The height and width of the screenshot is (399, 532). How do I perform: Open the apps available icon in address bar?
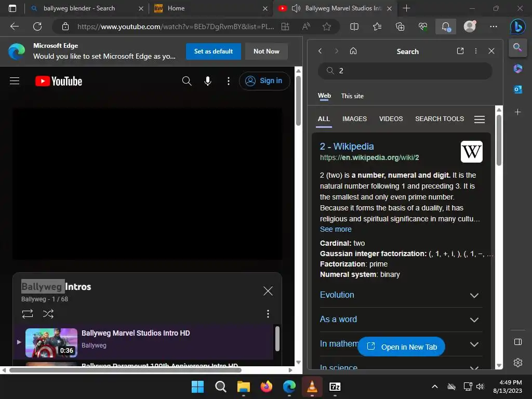point(285,26)
